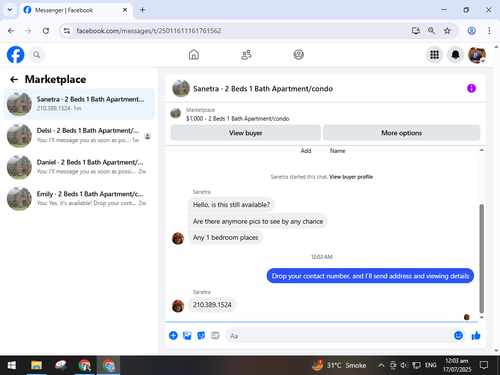The height and width of the screenshot is (375, 500).
Task: Send a thumbs-up like
Action: point(476,335)
